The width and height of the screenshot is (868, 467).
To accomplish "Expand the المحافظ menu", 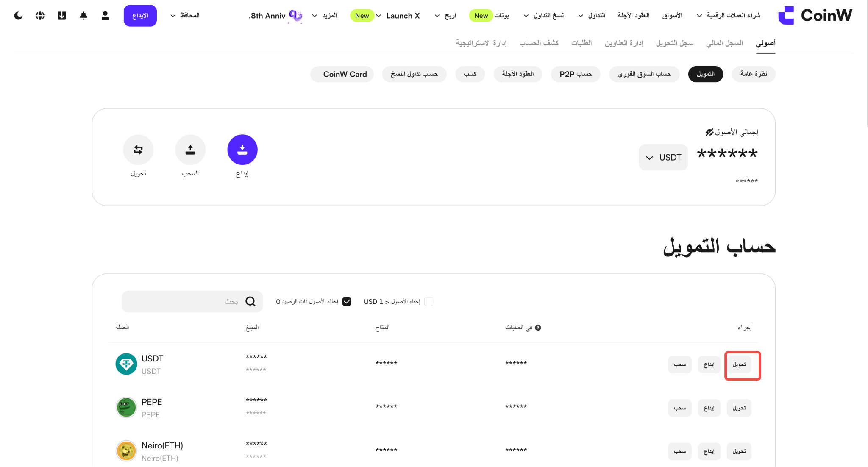I will 185,16.
